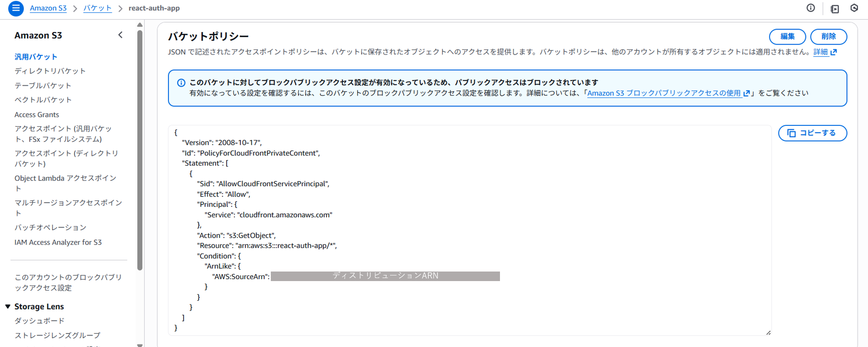Open the 詳細 link
The height and width of the screenshot is (347, 868).
[820, 52]
